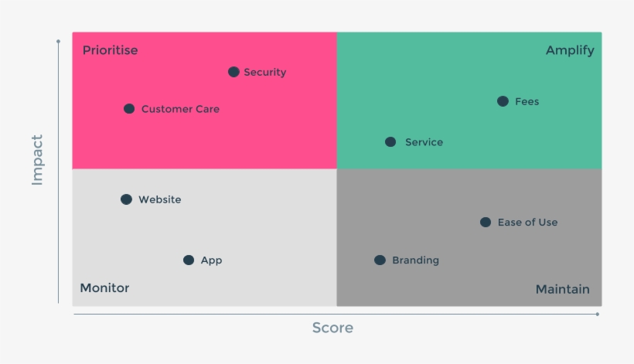Viewport: 634px width, 364px height.
Task: Select the Service data point dot
Action: 390,142
